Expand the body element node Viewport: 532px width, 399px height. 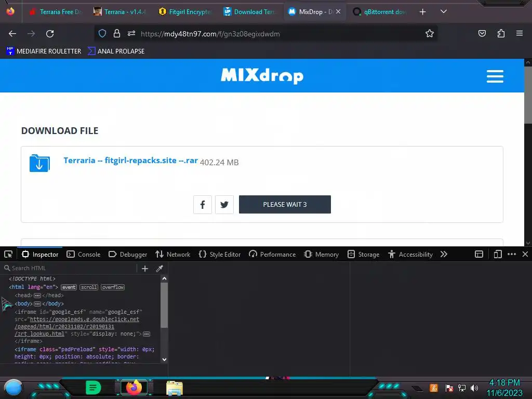pyautogui.click(x=37, y=303)
